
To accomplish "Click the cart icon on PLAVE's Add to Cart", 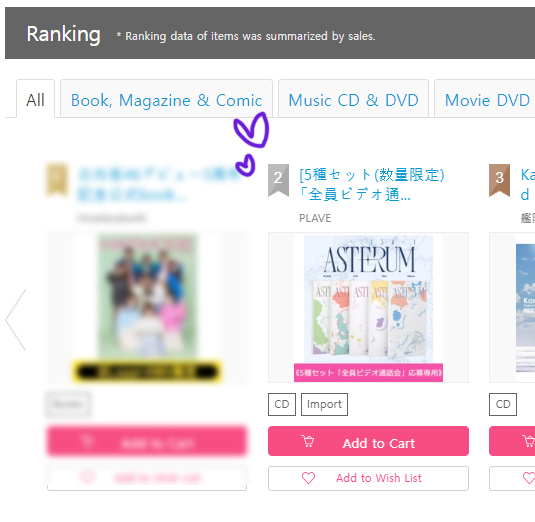I will pyautogui.click(x=308, y=441).
